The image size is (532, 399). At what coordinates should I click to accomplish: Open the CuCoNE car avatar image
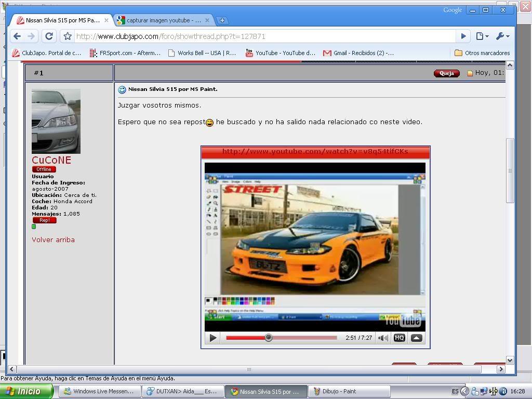coord(56,121)
